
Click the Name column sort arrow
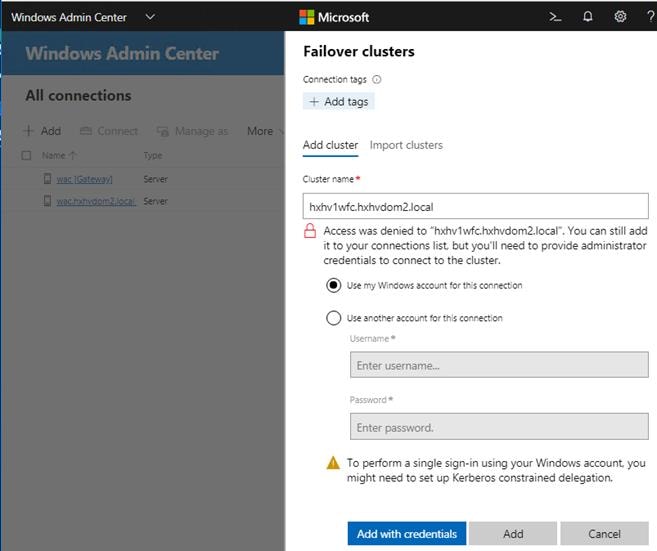tap(73, 155)
